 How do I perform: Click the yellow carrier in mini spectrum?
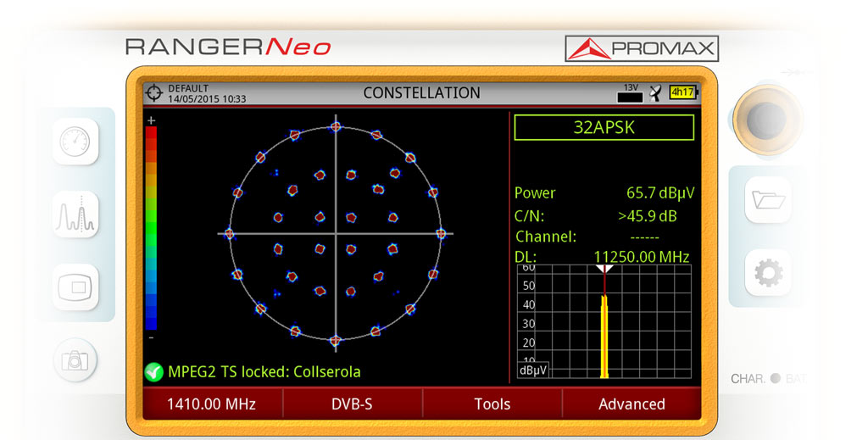tap(604, 337)
